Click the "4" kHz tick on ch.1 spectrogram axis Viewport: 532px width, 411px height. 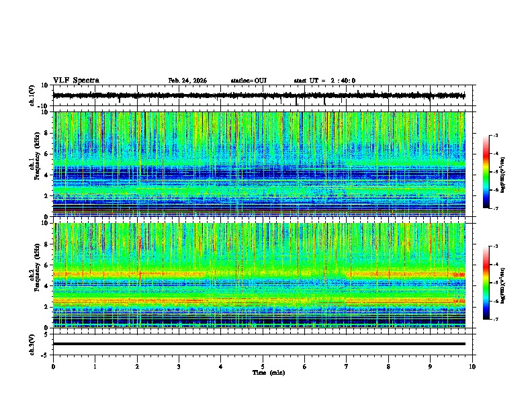47,175
